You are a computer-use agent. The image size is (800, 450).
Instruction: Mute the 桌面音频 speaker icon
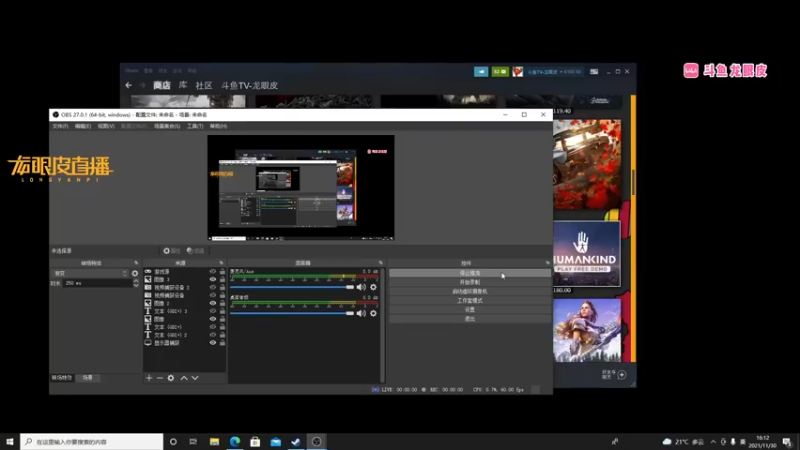pyautogui.click(x=361, y=313)
